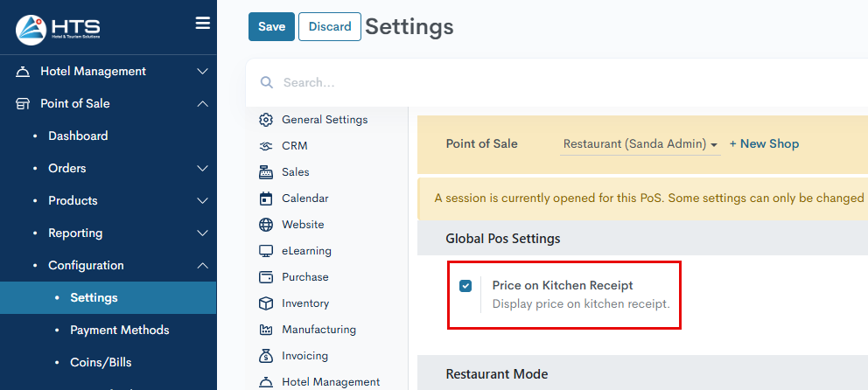Click the Point of Sale shop icon
Viewport: 868px width, 390px height.
click(24, 104)
